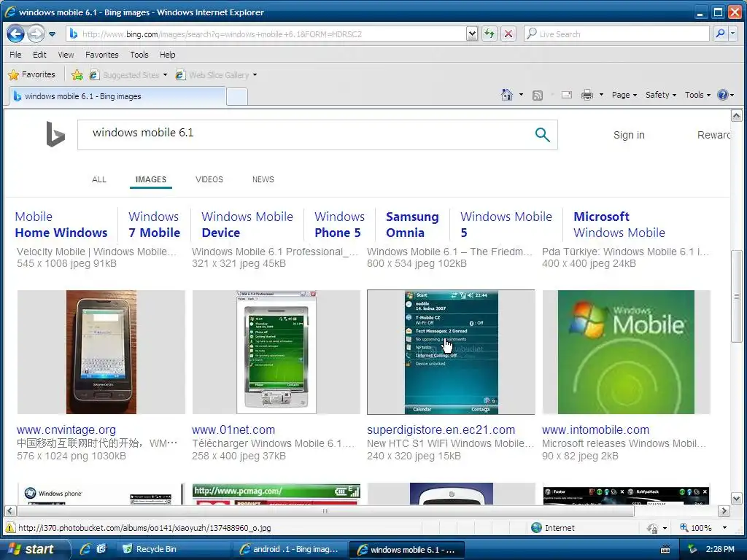Open the green Windows Mobile logo thumbnail

click(x=626, y=352)
